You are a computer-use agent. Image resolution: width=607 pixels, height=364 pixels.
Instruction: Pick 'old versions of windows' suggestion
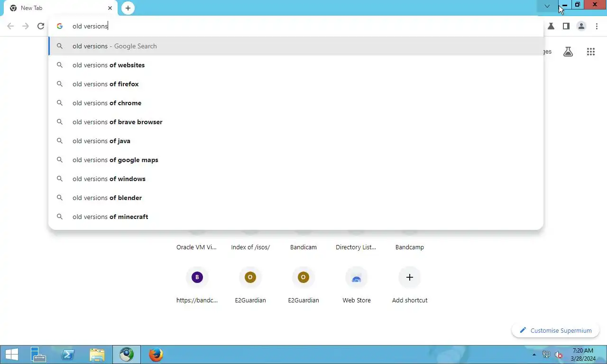pyautogui.click(x=296, y=179)
